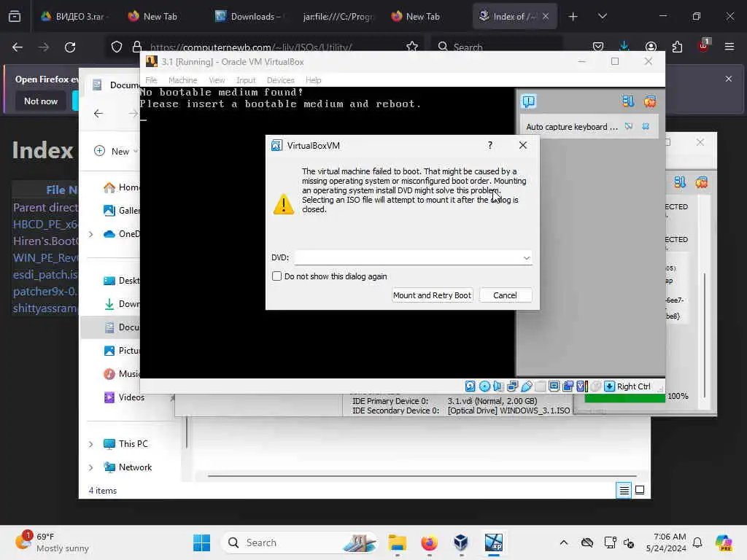Click the shared folders indicator in VM status bar
Viewport: 747px width, 560px height.
[541, 386]
